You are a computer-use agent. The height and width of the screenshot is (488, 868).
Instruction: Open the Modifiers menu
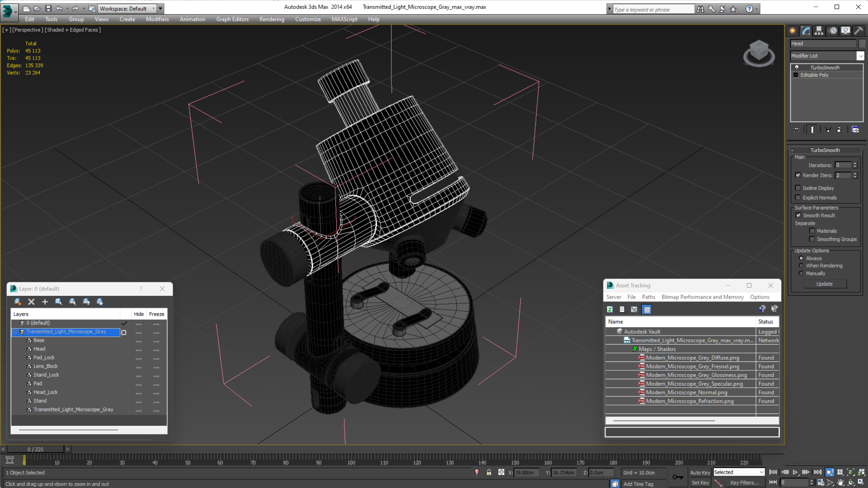[x=157, y=19]
